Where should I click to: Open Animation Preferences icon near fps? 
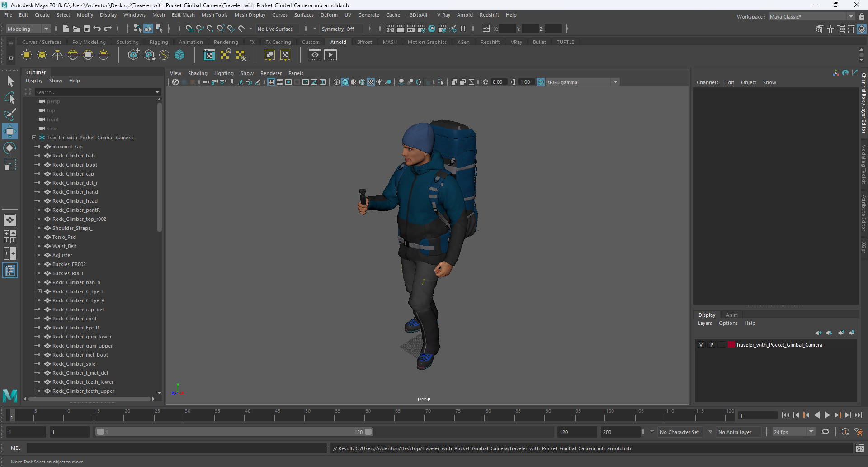[859, 432]
